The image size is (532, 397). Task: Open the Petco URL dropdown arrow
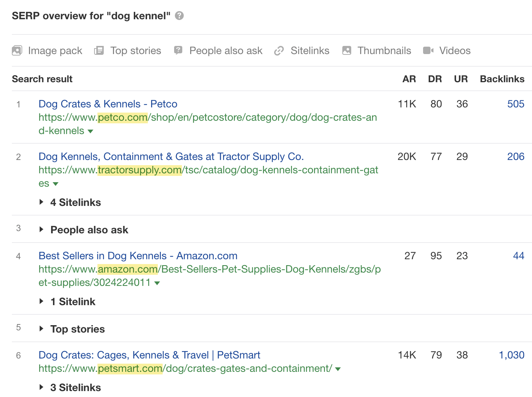coord(90,131)
